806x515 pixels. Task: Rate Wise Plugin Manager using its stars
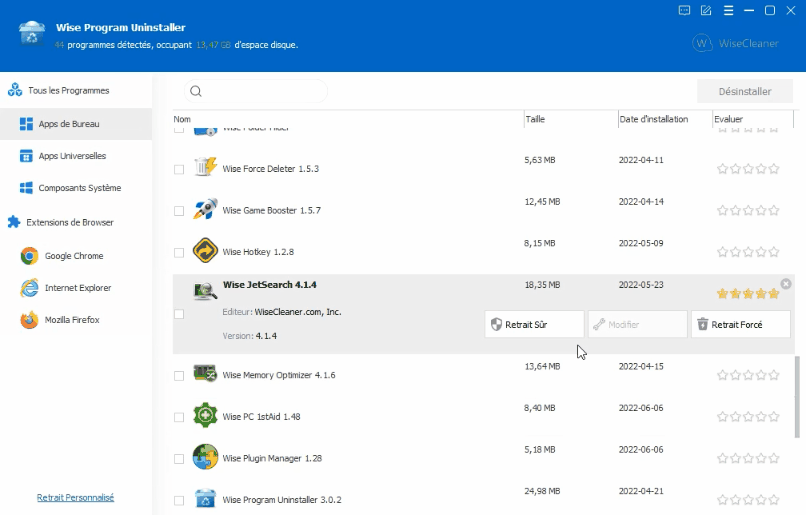pyautogui.click(x=748, y=458)
